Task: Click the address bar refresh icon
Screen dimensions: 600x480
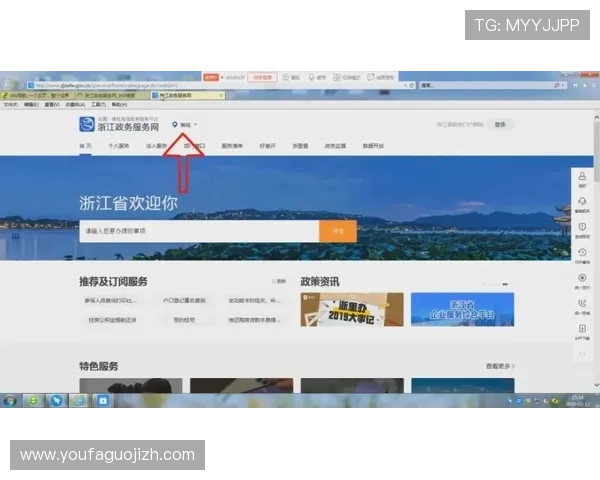Action: (412, 85)
